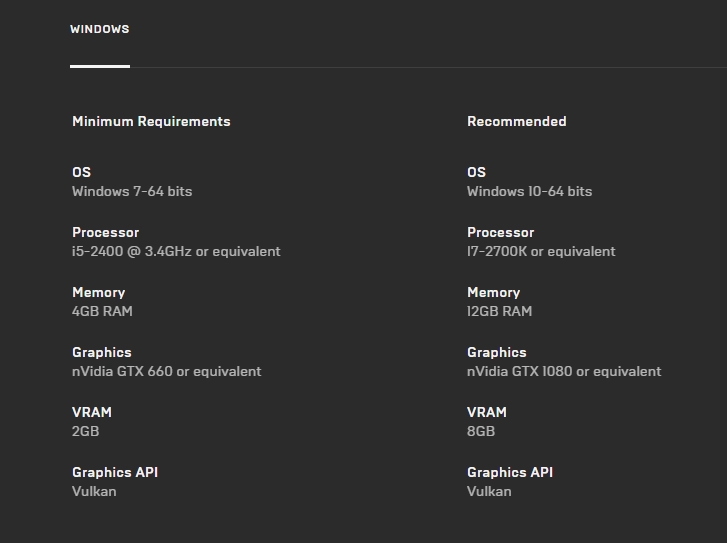Click the Minimum Requirements heading
Viewport: 727px width, 543px height.
[x=151, y=121]
